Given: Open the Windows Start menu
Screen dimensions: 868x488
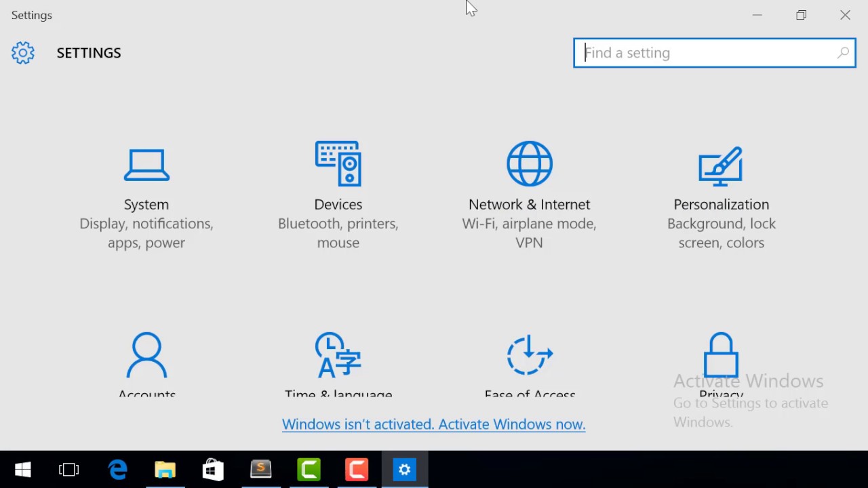Looking at the screenshot, I should (23, 470).
